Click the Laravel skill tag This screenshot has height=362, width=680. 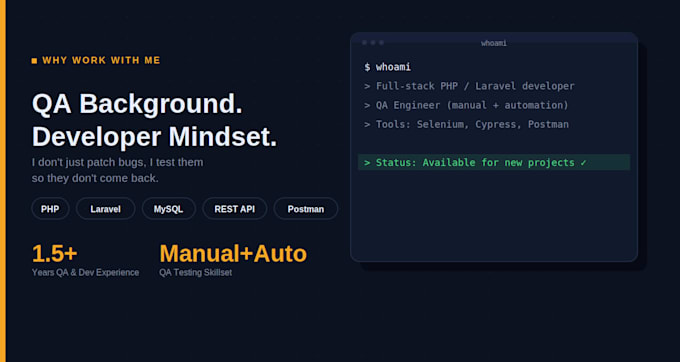coord(105,209)
